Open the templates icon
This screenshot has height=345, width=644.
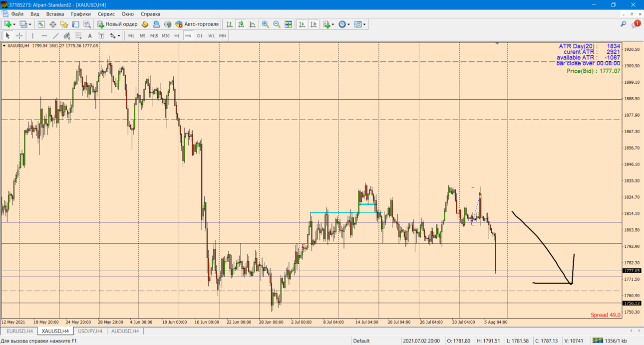coord(358,24)
